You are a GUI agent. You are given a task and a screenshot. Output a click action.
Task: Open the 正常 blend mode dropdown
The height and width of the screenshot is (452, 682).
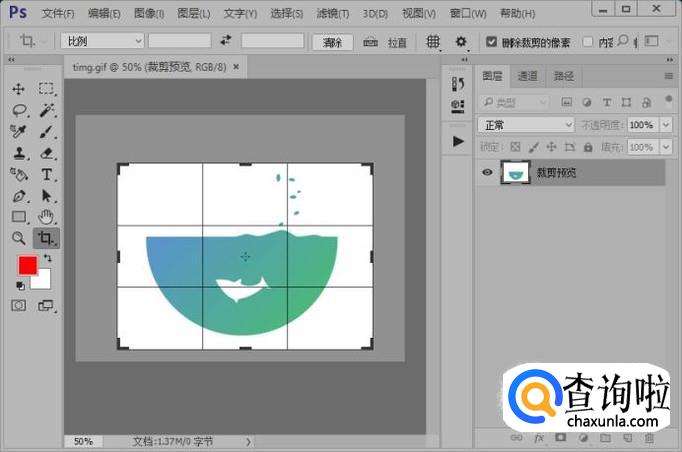526,125
